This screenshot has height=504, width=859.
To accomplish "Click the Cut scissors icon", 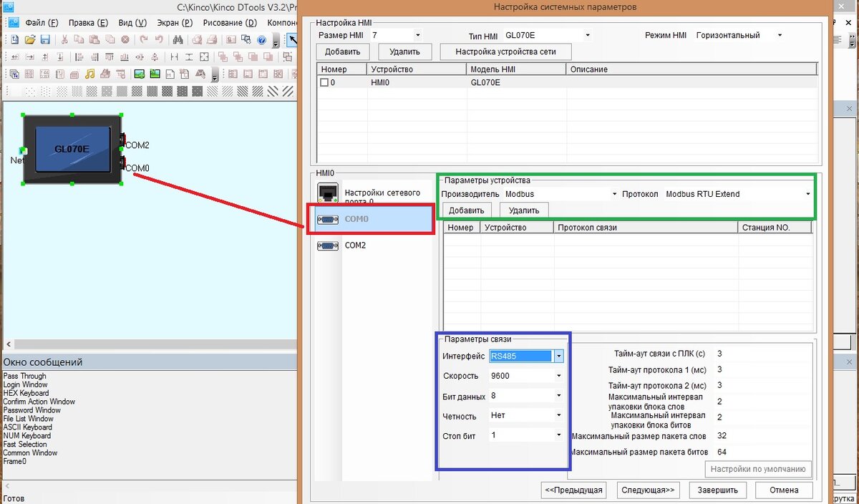I will [x=64, y=40].
